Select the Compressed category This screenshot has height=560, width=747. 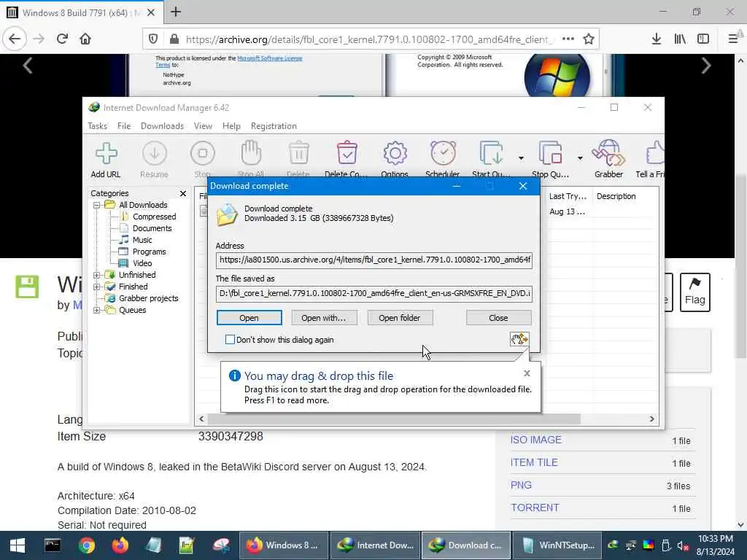tap(155, 217)
